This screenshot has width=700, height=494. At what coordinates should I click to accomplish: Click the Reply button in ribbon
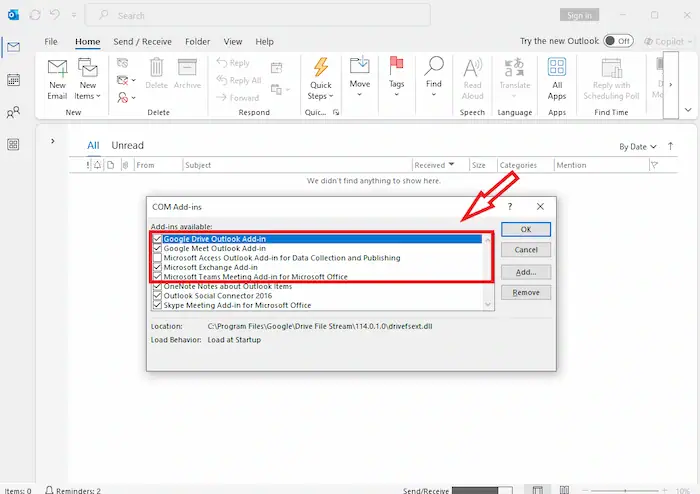pyautogui.click(x=233, y=63)
